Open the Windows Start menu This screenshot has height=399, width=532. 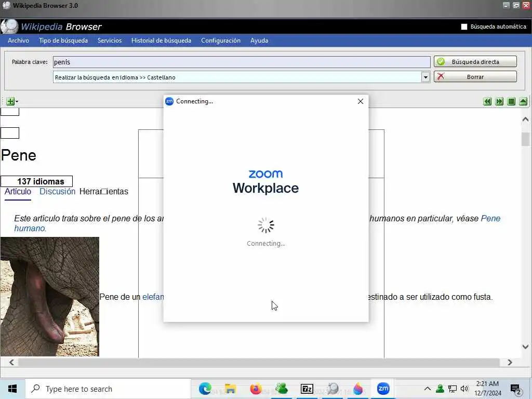(x=12, y=389)
